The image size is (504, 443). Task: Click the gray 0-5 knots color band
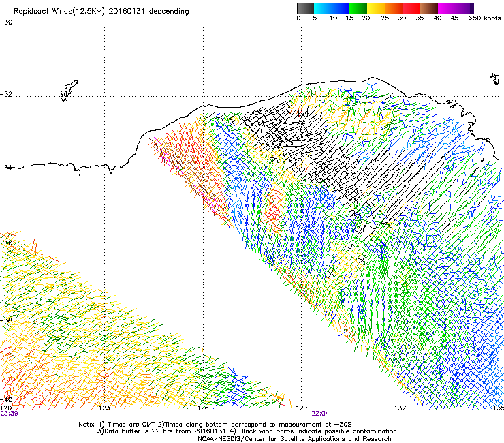coord(305,8)
